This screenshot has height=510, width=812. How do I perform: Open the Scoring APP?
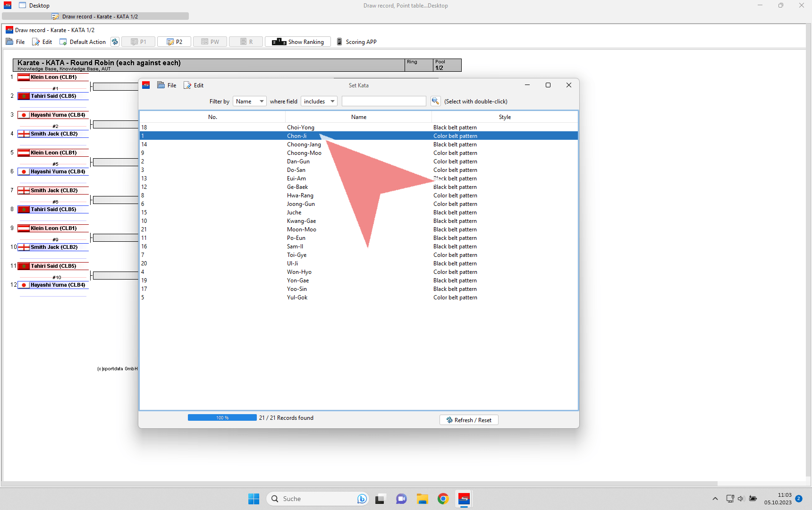tap(356, 42)
